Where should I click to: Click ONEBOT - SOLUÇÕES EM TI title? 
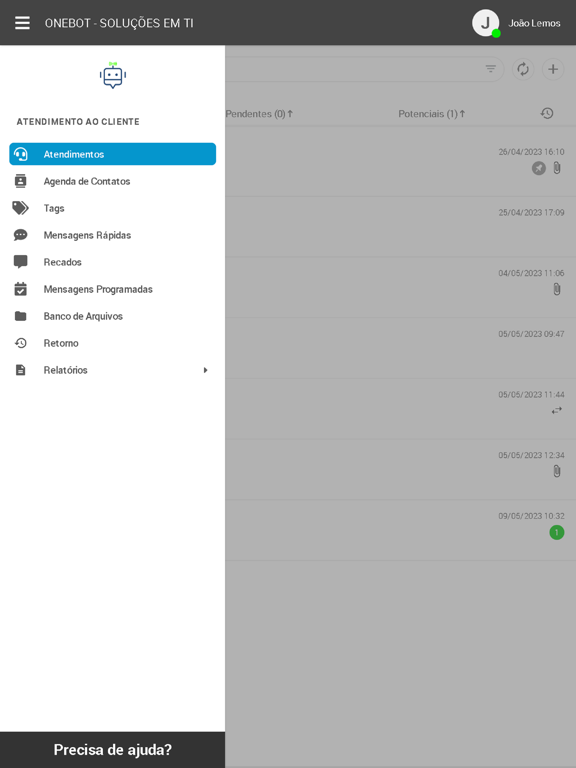pos(119,23)
